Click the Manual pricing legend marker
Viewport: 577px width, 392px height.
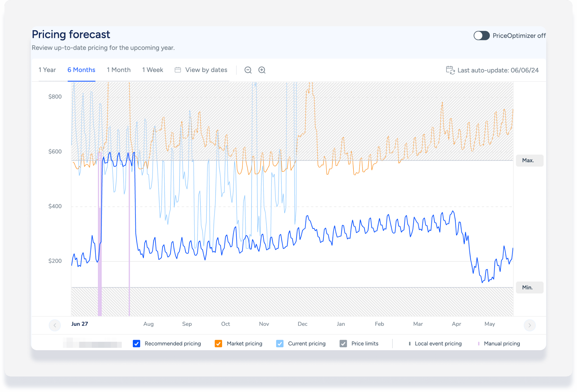479,344
